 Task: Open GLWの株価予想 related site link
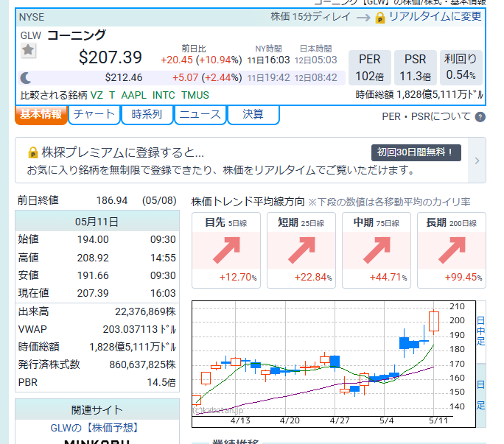point(95,428)
